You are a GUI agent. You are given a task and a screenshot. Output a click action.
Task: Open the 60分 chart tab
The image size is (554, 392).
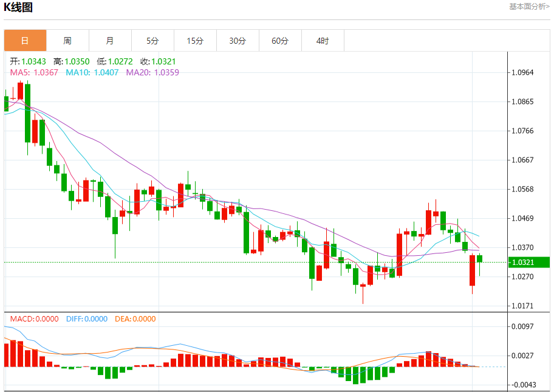[280, 41]
